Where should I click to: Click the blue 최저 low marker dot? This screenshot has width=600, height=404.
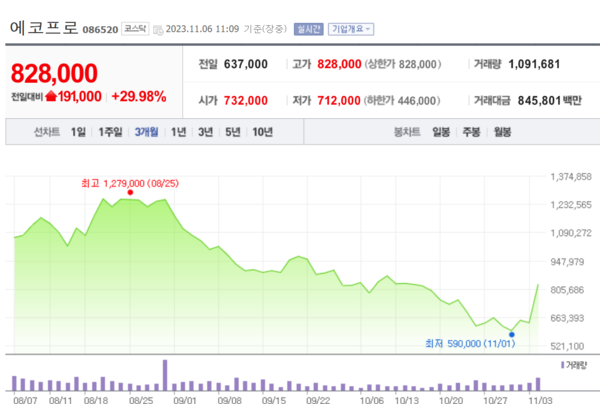511,335
